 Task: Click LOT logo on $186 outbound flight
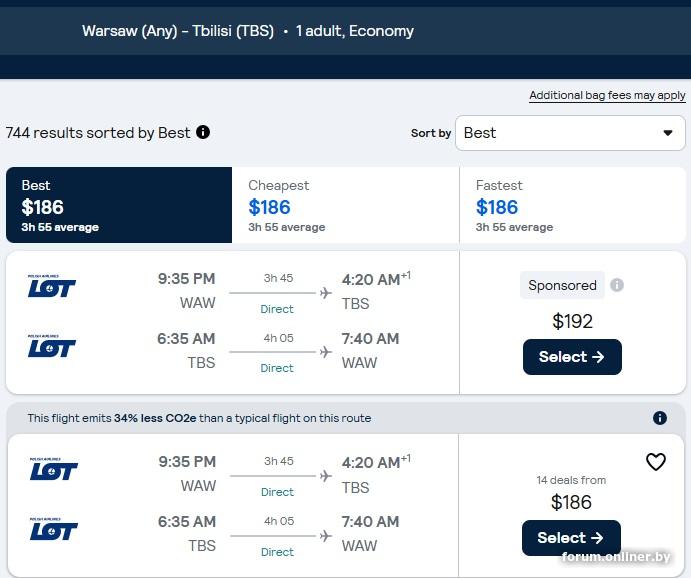click(52, 469)
